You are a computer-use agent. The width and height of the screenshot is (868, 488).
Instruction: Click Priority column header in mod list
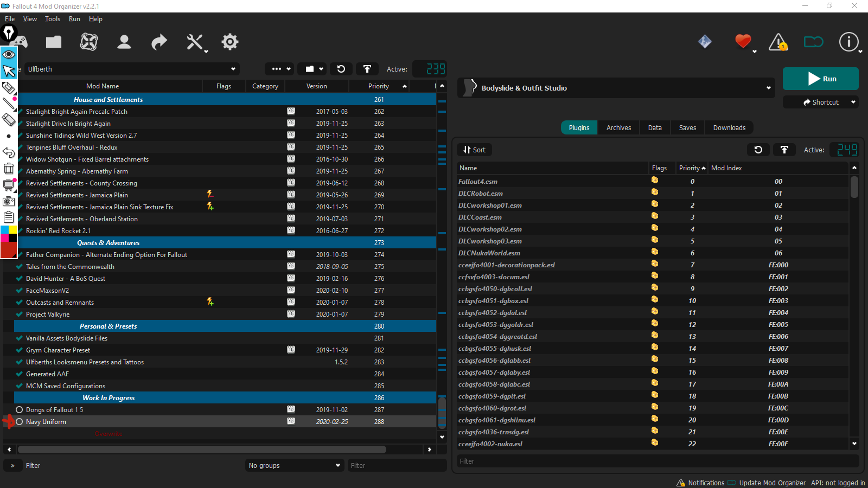(379, 86)
